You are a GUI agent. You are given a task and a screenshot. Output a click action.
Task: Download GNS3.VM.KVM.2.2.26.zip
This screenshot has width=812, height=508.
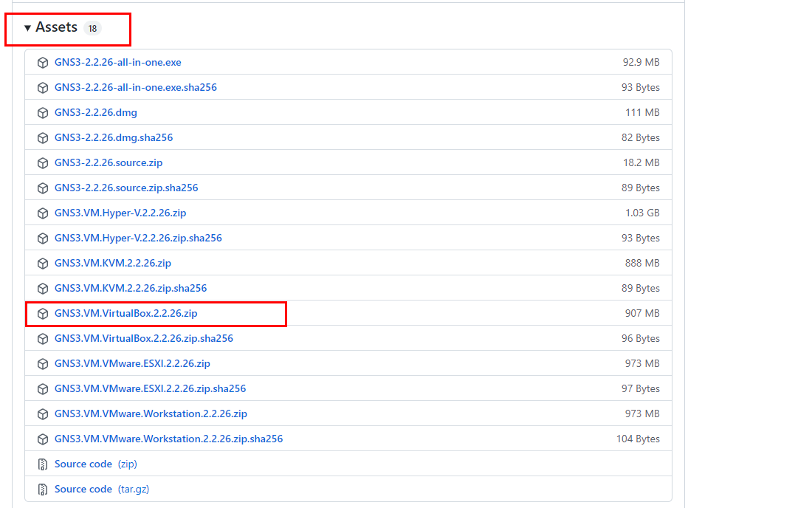[113, 263]
